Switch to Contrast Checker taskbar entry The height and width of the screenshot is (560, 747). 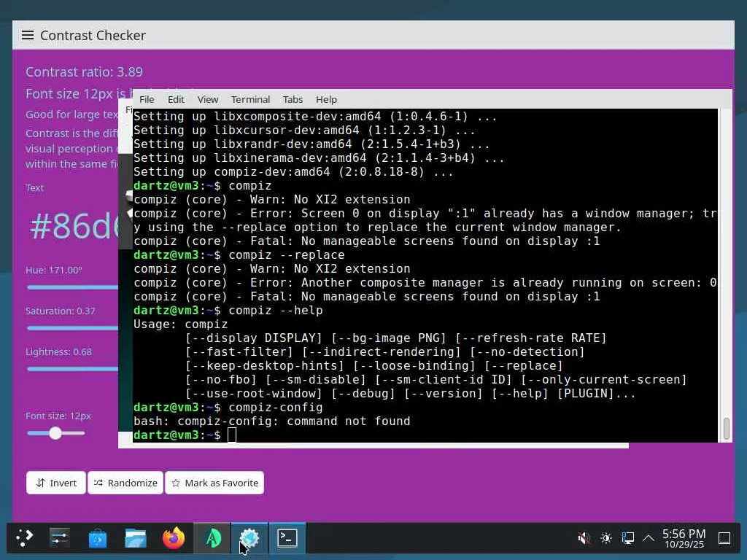coord(249,538)
